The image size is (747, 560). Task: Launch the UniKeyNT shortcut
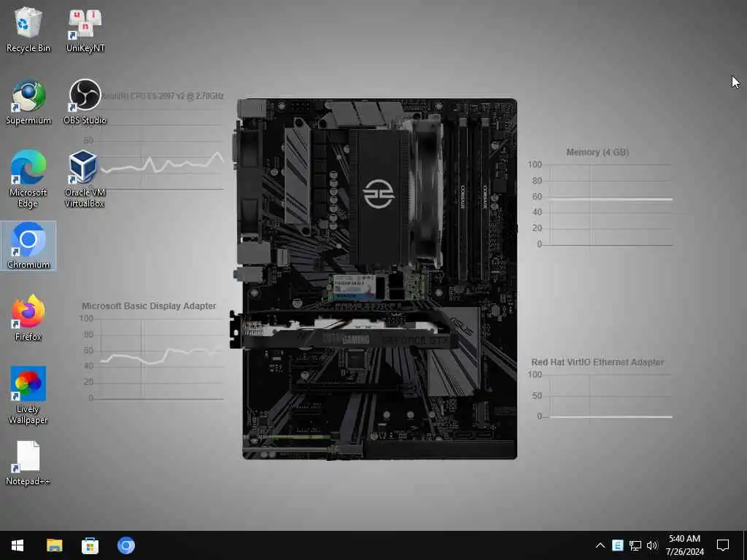(85, 29)
